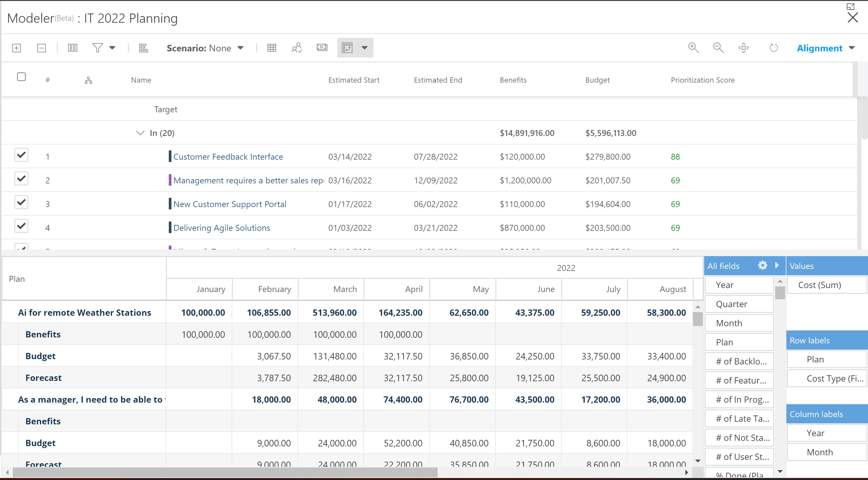Screen dimensions: 868x480
Task: Sort by the Name column header
Action: 141,80
